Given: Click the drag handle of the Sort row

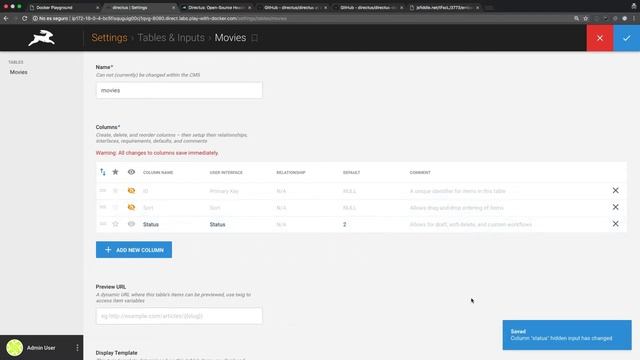Looking at the screenshot, I should (x=103, y=207).
